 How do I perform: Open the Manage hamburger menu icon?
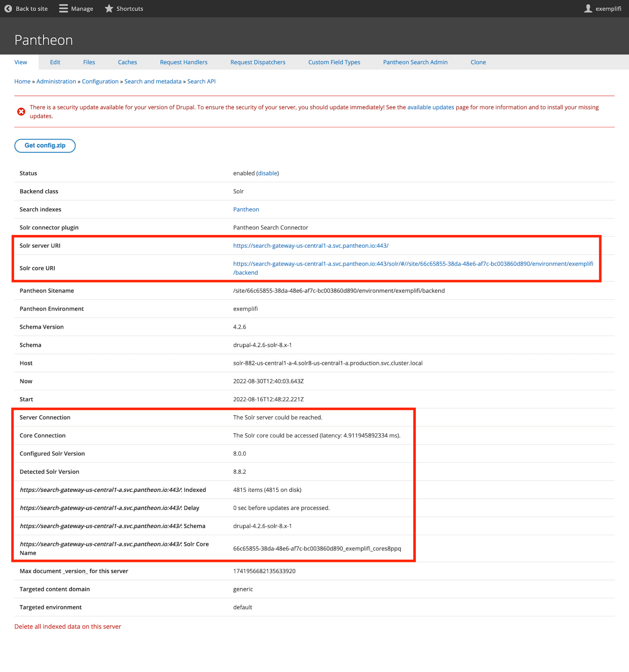pyautogui.click(x=63, y=8)
